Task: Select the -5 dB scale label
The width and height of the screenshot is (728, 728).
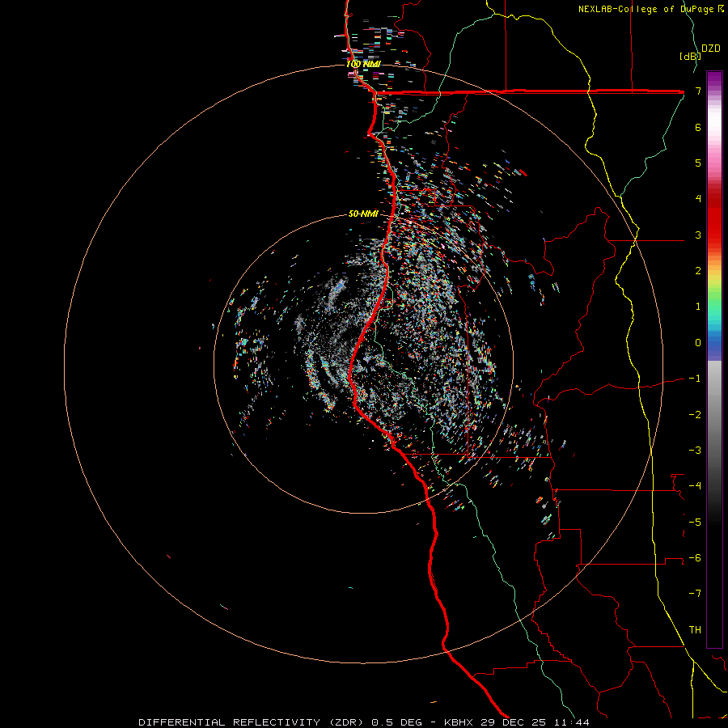Action: click(x=695, y=523)
